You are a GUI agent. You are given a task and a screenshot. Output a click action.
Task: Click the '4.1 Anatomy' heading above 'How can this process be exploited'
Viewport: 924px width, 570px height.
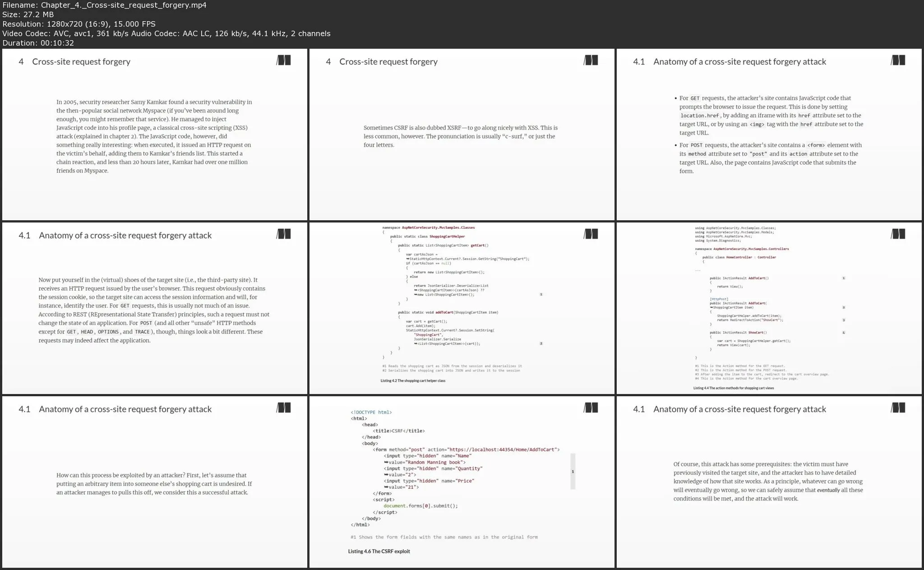click(115, 409)
